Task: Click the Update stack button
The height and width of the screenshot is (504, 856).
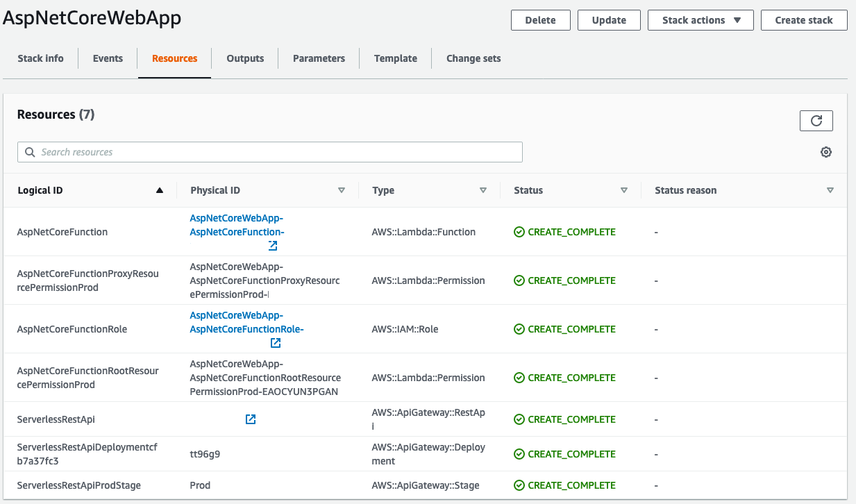Action: [x=609, y=20]
